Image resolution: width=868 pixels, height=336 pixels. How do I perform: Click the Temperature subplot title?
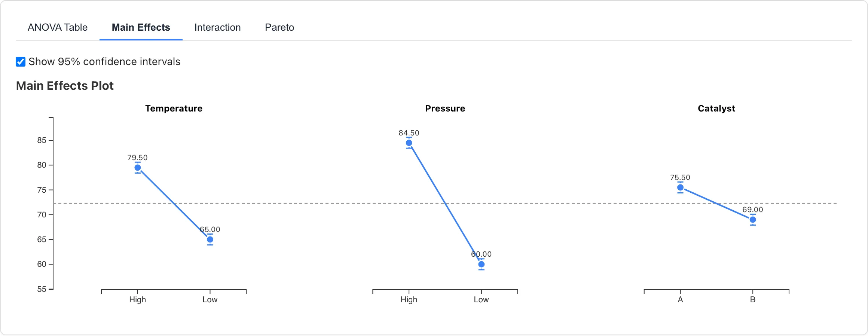point(174,109)
